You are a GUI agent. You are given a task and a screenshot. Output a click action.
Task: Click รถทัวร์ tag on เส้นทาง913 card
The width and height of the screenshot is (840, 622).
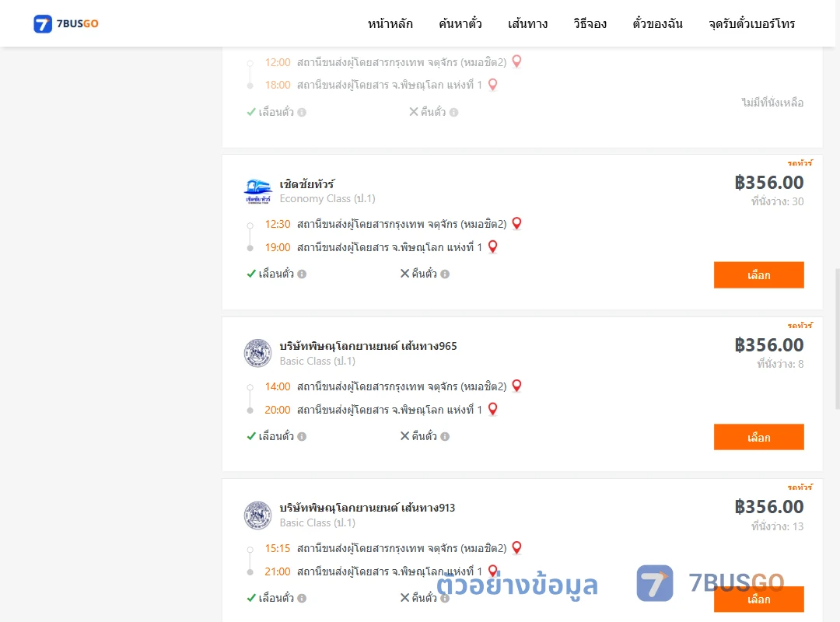click(800, 487)
